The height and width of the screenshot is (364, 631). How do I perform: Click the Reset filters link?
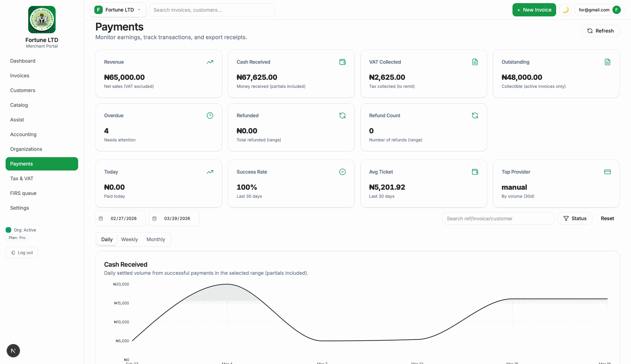pyautogui.click(x=607, y=219)
